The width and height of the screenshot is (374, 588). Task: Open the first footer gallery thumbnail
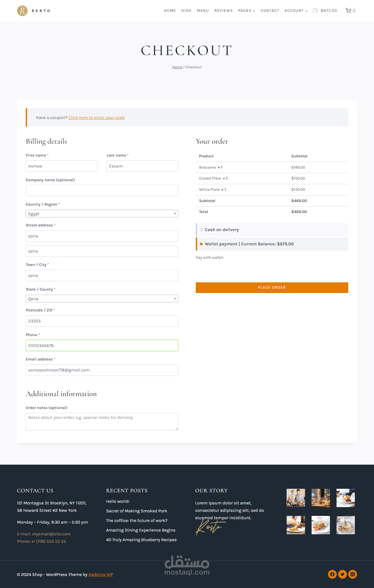click(296, 498)
